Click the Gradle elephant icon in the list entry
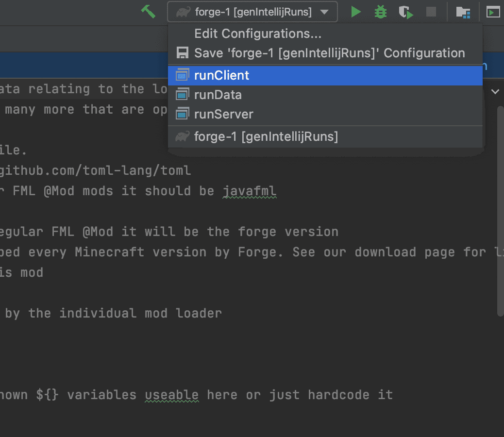This screenshot has height=437, width=504. 182,136
